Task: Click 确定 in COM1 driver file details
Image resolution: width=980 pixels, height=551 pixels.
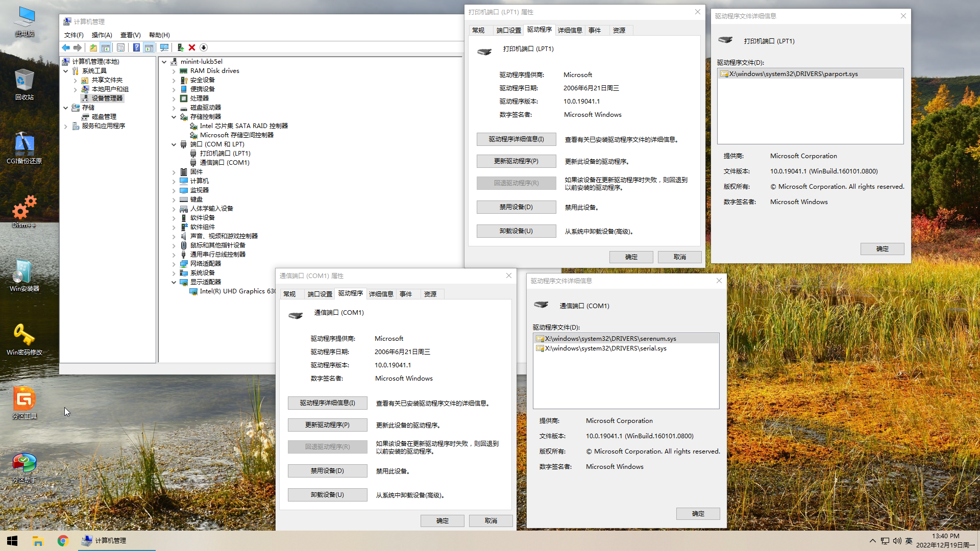Action: pyautogui.click(x=698, y=514)
